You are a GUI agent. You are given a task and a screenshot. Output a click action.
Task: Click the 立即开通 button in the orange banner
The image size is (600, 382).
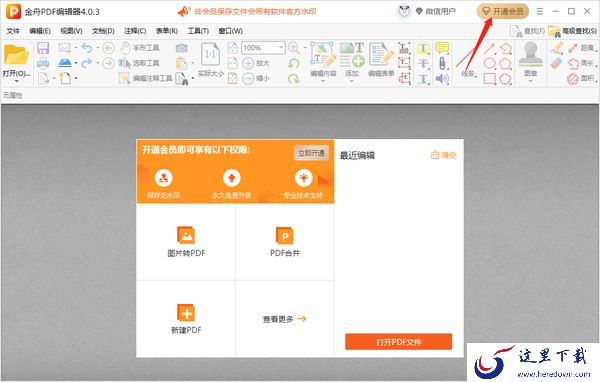[311, 153]
